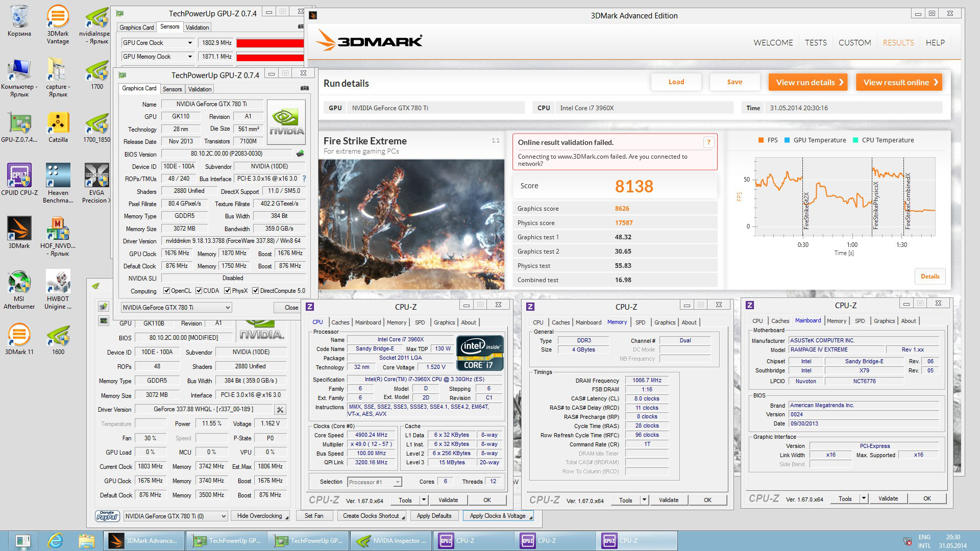Click the PCI-E bus interface question mark
This screenshot has height=551, width=980.
[x=304, y=179]
